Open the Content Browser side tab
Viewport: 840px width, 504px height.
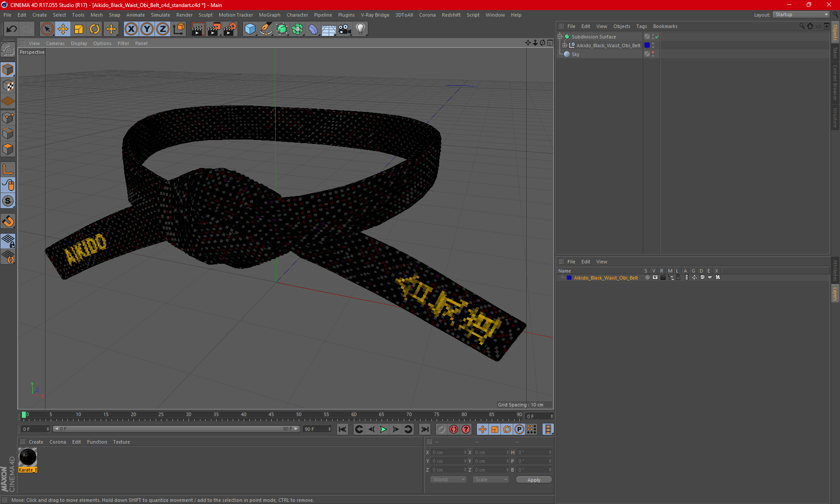pos(835,82)
